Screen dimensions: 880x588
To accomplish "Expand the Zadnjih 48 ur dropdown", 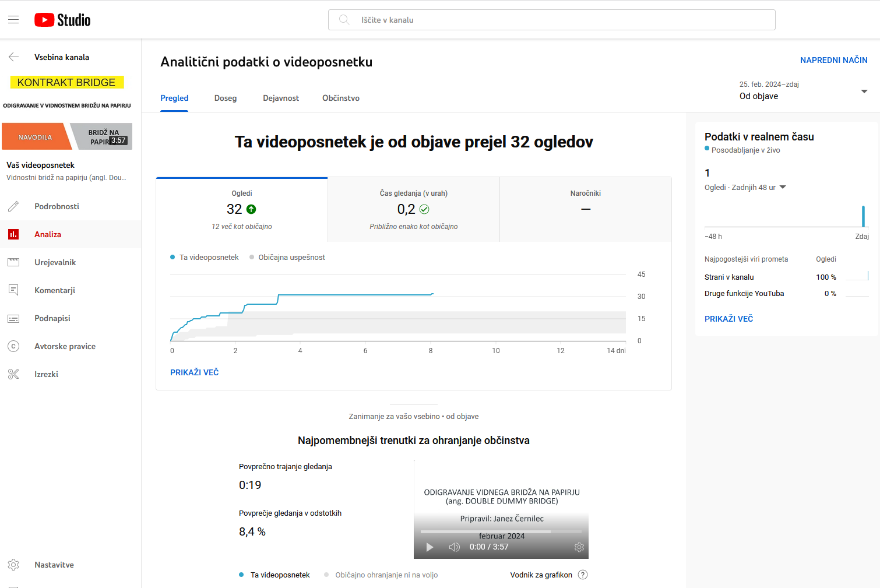I will pos(783,187).
